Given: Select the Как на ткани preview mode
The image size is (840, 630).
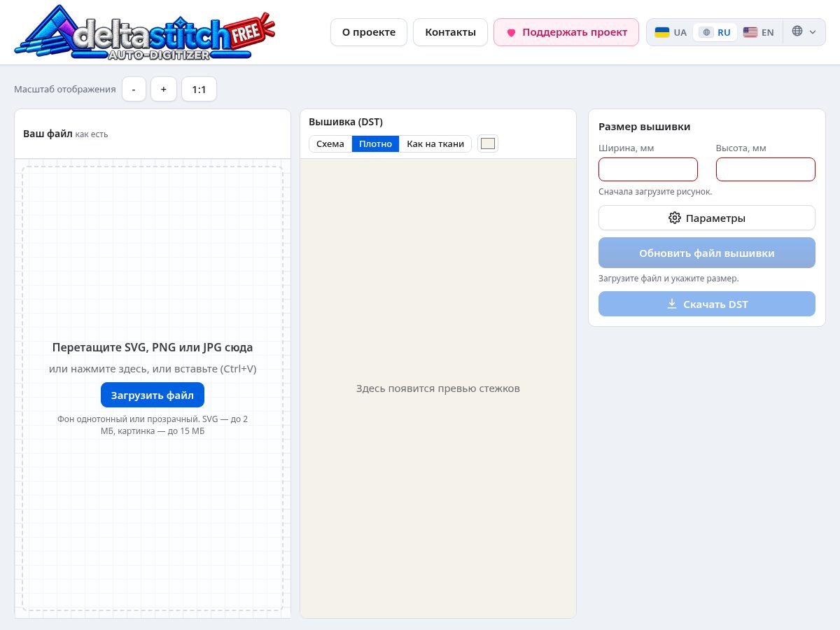Looking at the screenshot, I should tap(435, 144).
